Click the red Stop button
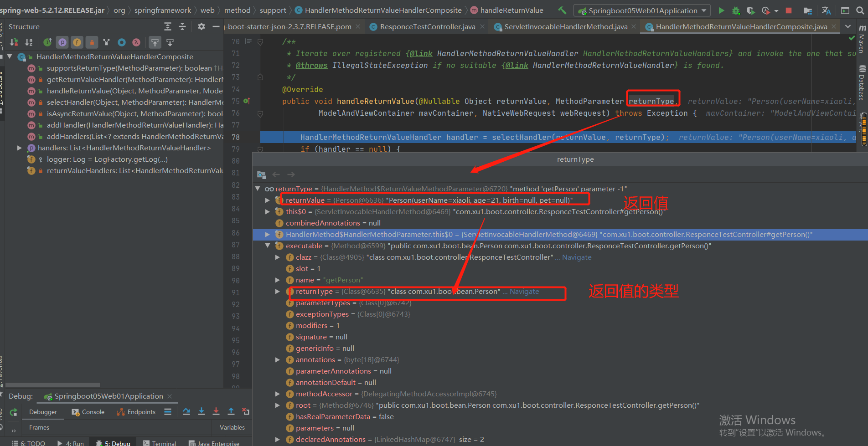Screen dimensions: 868x446 [789, 10]
